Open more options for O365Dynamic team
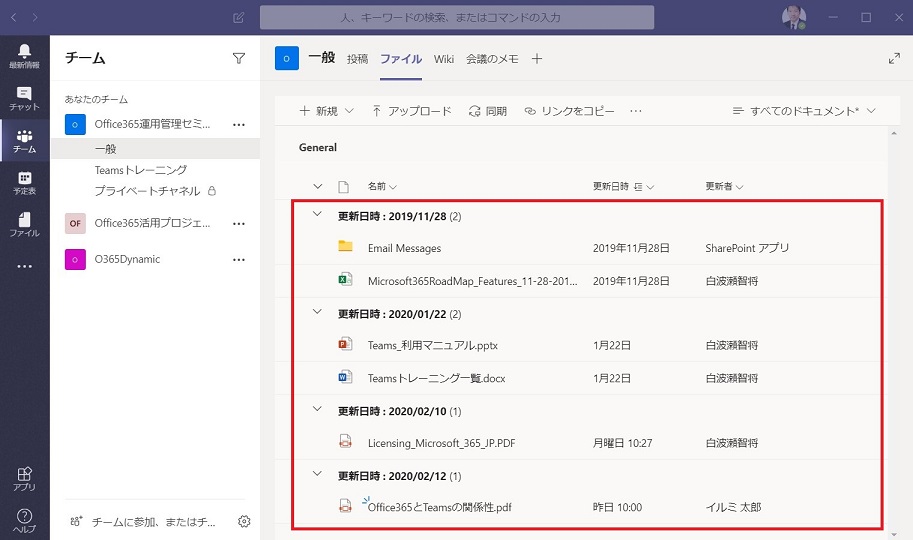The height and width of the screenshot is (540, 913). [239, 260]
